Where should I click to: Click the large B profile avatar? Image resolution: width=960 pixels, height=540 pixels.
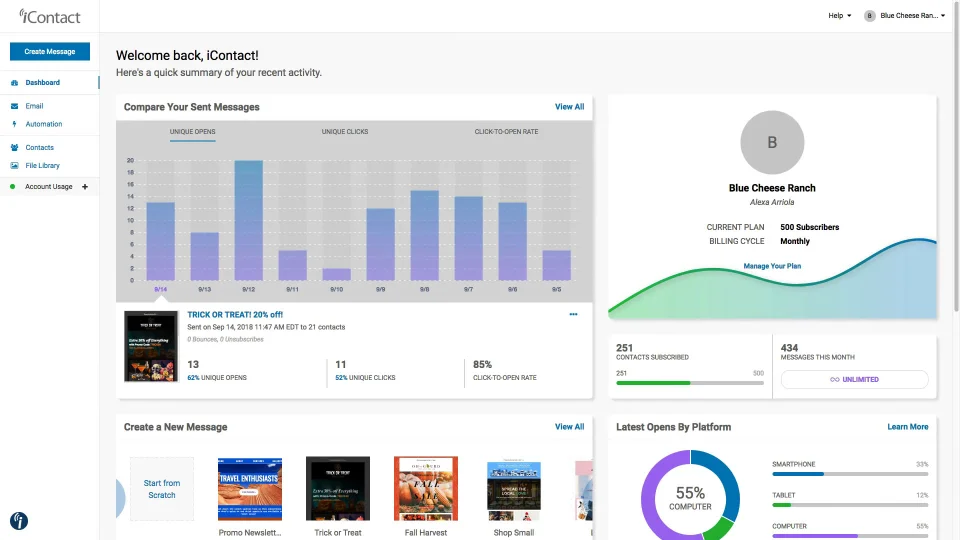[772, 142]
